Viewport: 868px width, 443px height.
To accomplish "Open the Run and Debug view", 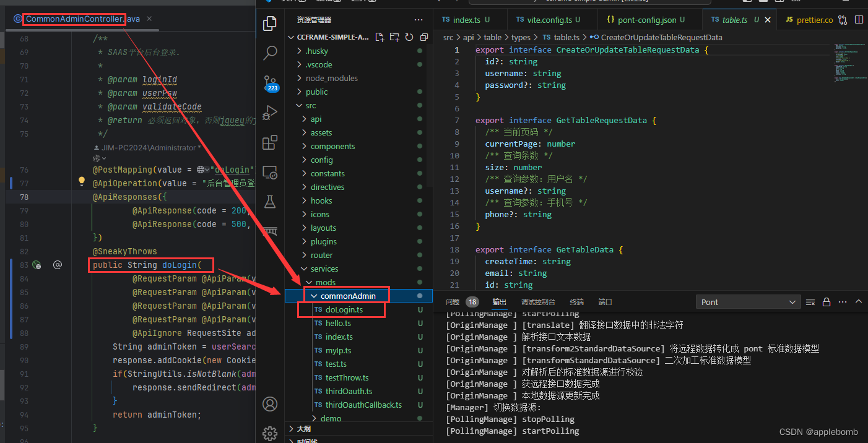I will (x=270, y=113).
